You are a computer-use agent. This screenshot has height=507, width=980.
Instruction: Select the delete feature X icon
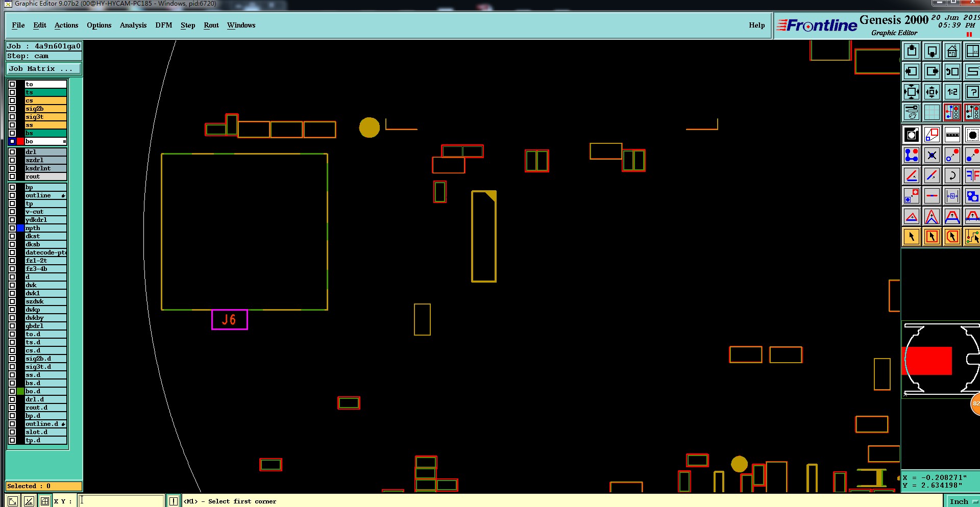[x=932, y=155]
